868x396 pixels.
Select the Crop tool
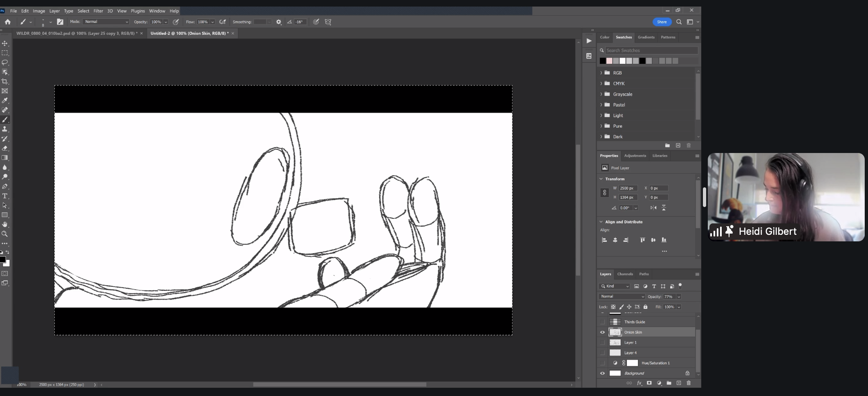point(5,81)
